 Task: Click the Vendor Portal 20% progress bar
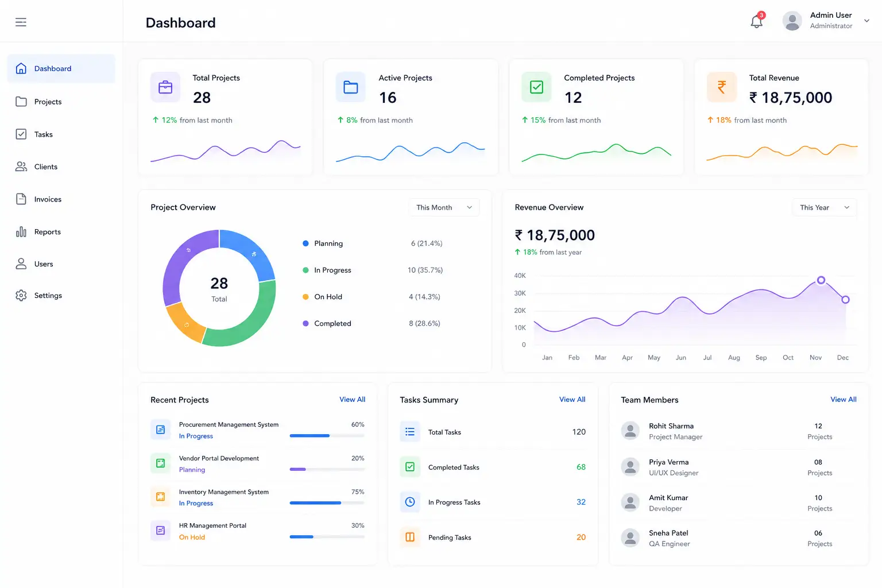click(327, 469)
